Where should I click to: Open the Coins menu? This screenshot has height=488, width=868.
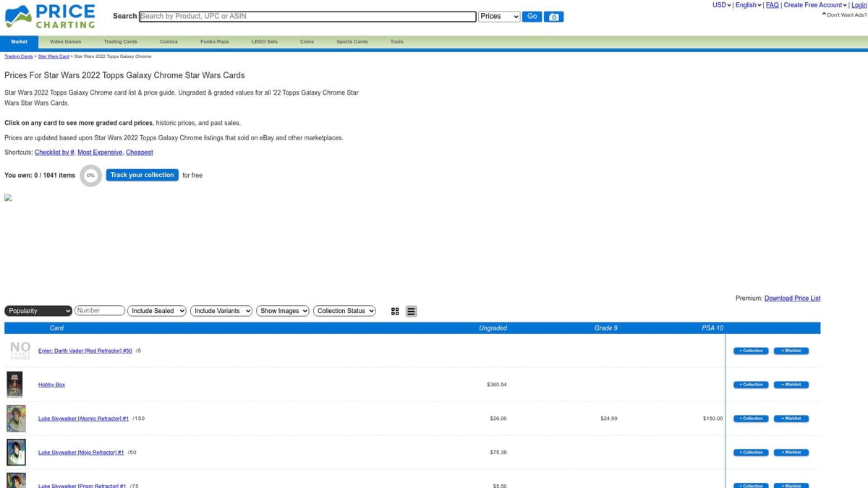click(307, 42)
